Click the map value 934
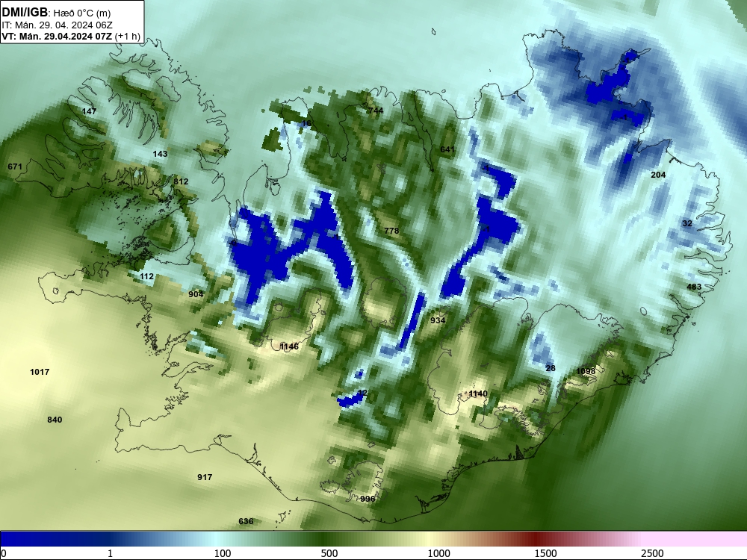This screenshot has height=560, width=747. click(x=438, y=320)
